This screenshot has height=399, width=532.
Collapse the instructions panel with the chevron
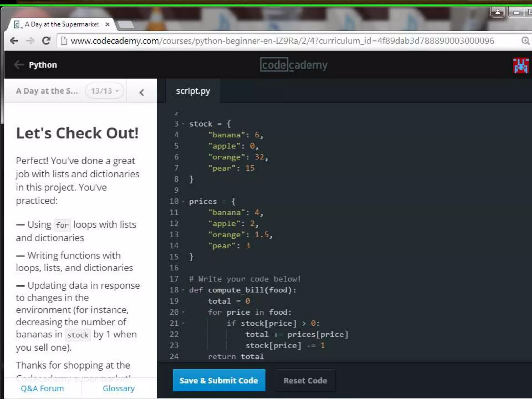coord(142,92)
